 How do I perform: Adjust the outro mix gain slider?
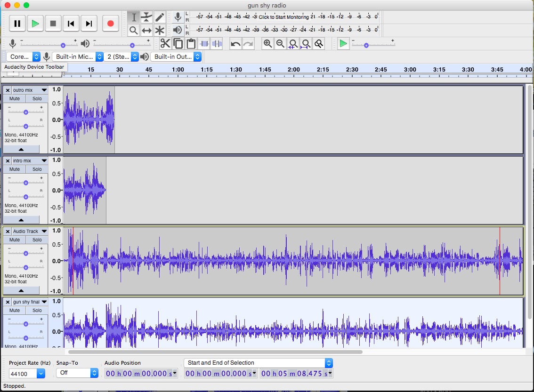point(25,112)
